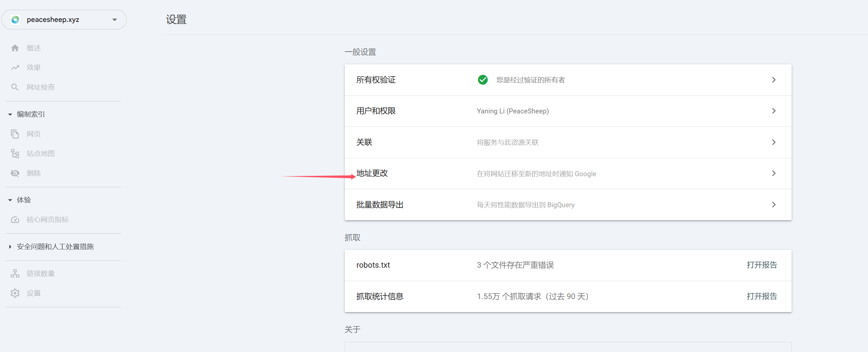Click the text 1.55万 个抓取请求
The height and width of the screenshot is (352, 868).
(x=509, y=296)
